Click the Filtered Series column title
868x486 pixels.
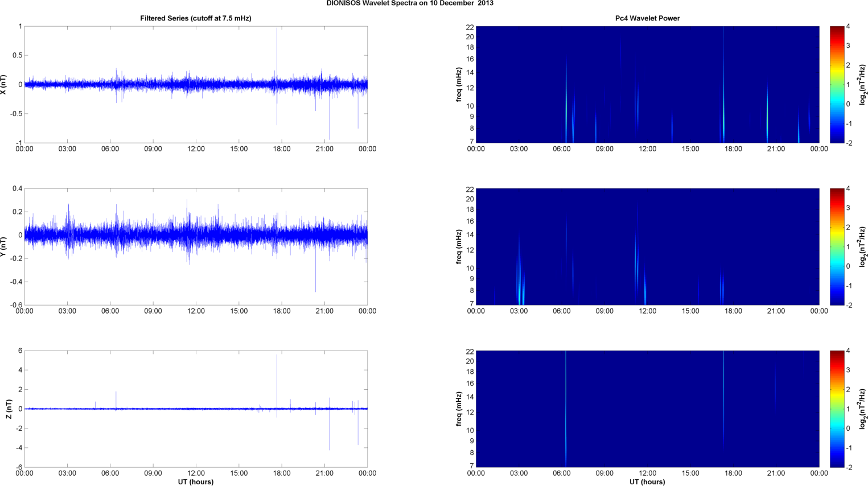tap(195, 18)
